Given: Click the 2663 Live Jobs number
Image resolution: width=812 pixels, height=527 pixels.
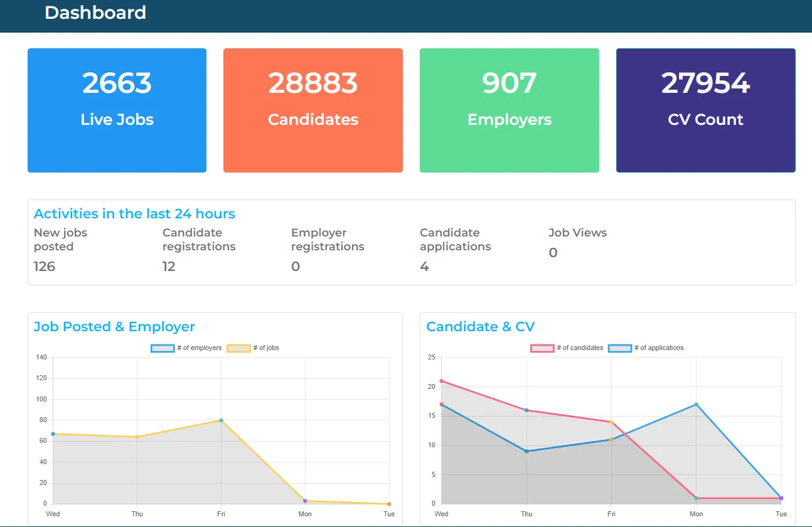Looking at the screenshot, I should (117, 83).
